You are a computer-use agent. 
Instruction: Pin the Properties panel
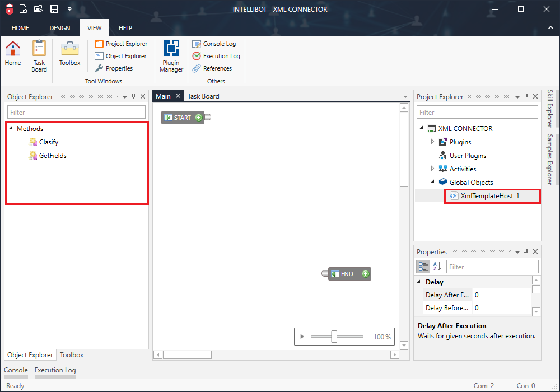pos(526,251)
